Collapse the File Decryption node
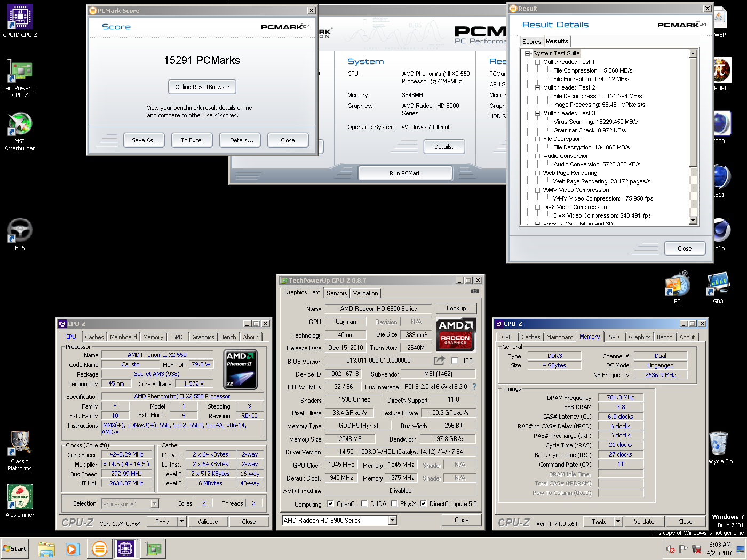 538,139
